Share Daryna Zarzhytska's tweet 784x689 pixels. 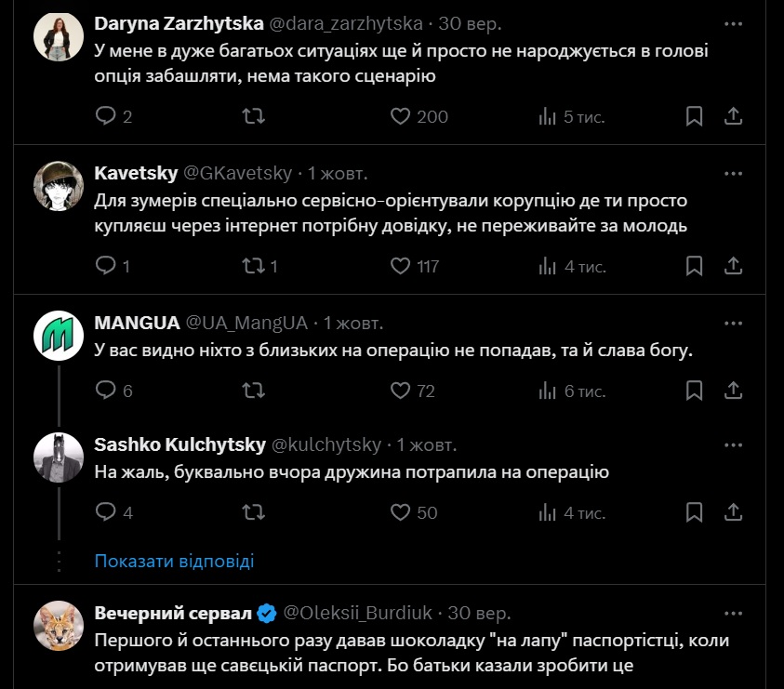pyautogui.click(x=733, y=116)
